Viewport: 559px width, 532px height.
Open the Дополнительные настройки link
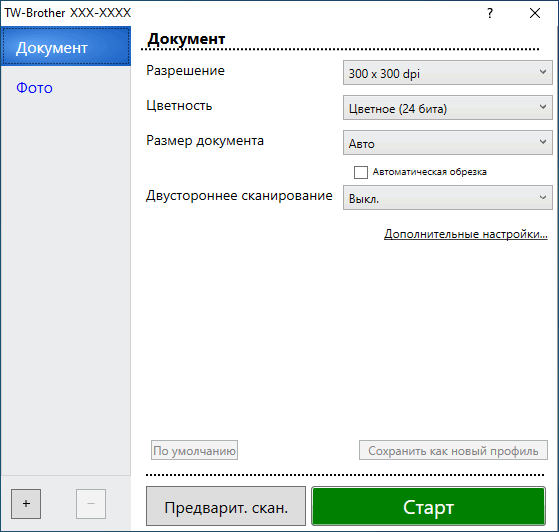point(466,234)
